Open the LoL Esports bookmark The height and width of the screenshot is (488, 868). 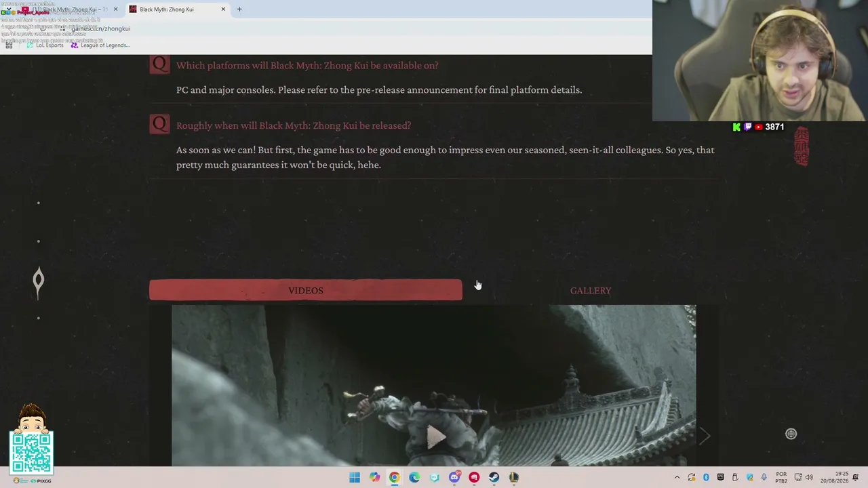click(x=45, y=45)
